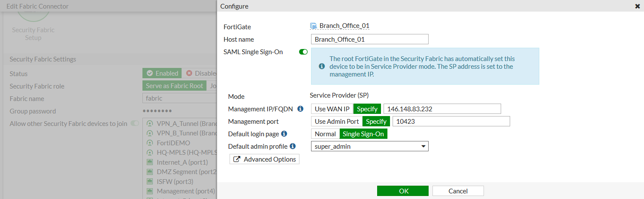
Task: Click the Internet_A (port1) interface icon
Action: [x=150, y=162]
